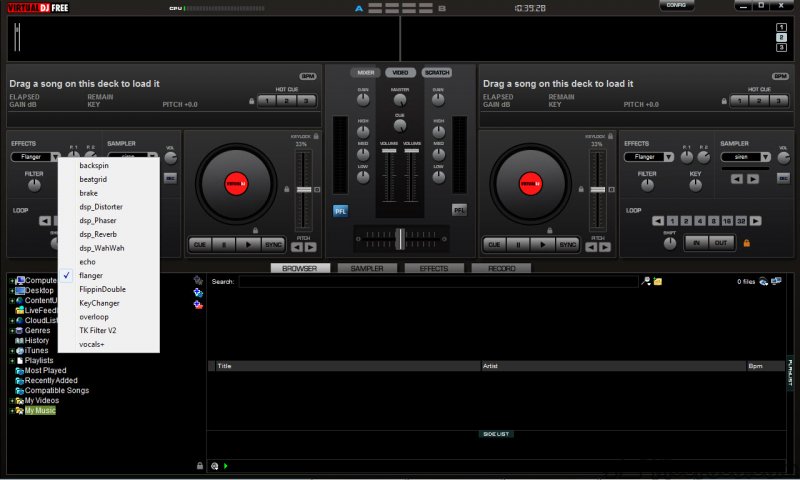Select right deck loop length 32
800x480 pixels.
pos(741,221)
